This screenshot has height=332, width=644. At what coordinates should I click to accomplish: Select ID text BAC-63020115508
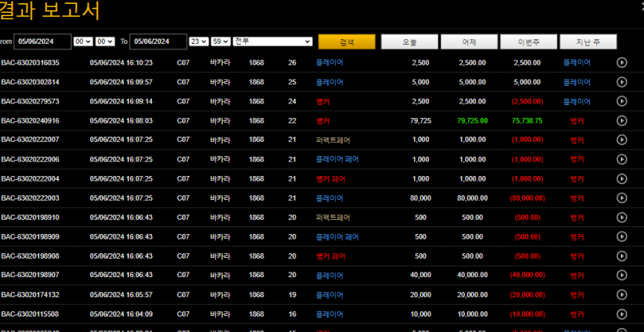point(30,314)
